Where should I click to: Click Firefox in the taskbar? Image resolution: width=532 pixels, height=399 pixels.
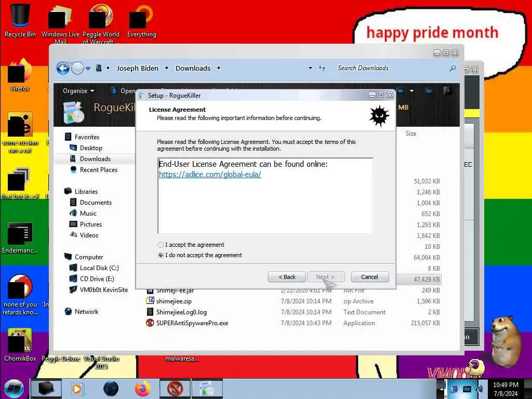pyautogui.click(x=143, y=389)
